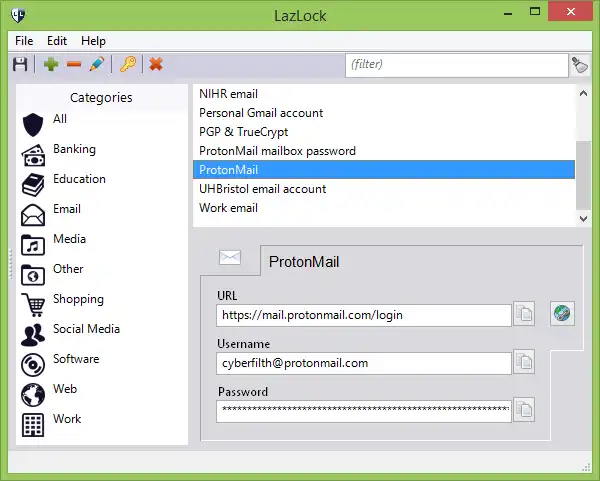Click the golden key toolbar icon
This screenshot has height=481, width=600.
tap(128, 64)
